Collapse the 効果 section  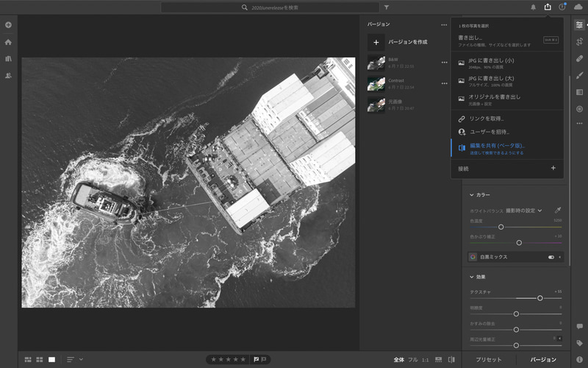472,277
